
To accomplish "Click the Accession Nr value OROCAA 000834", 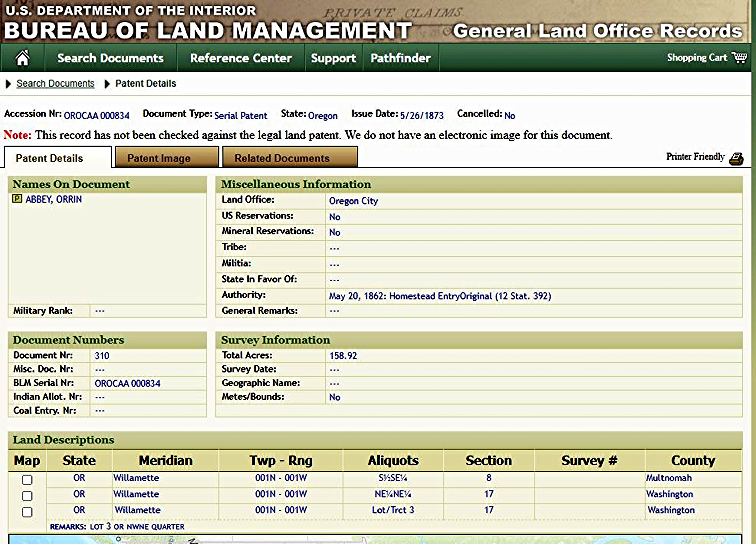I will click(x=96, y=116).
